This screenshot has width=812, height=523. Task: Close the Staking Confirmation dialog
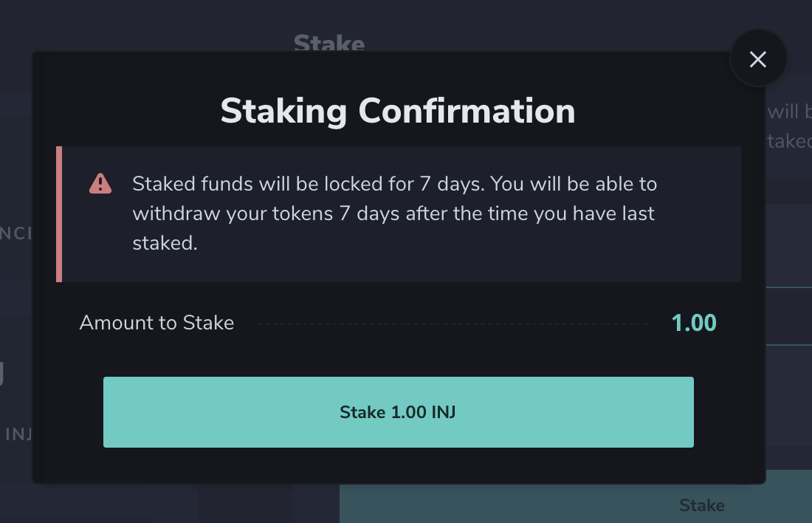tap(758, 59)
